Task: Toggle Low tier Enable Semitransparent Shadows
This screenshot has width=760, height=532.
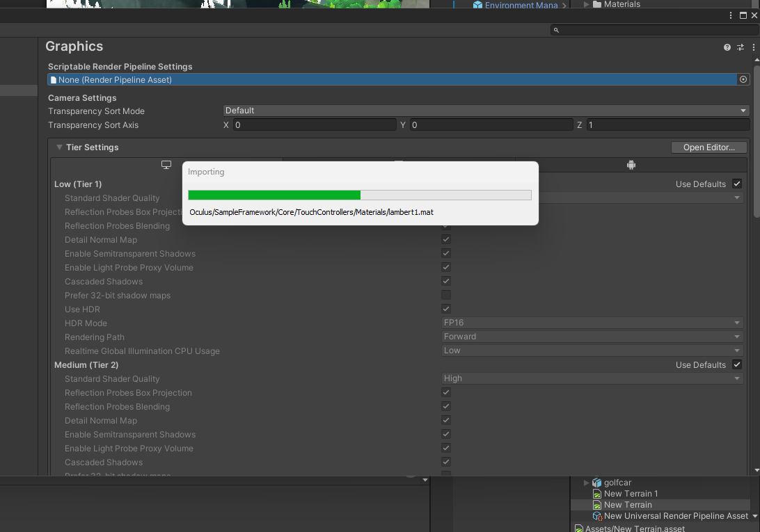Action: (x=446, y=253)
